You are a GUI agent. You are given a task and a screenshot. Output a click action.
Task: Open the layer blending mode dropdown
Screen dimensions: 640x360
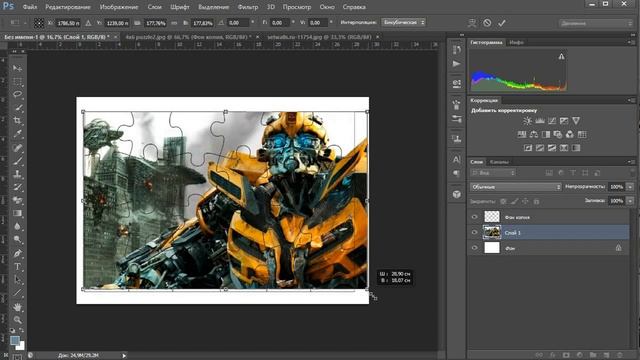pyautogui.click(x=516, y=187)
